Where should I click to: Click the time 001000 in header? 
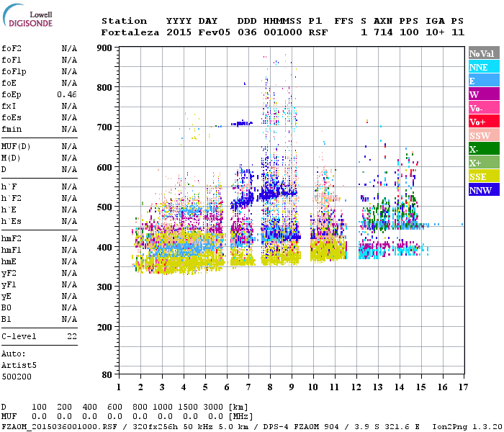coord(283,32)
